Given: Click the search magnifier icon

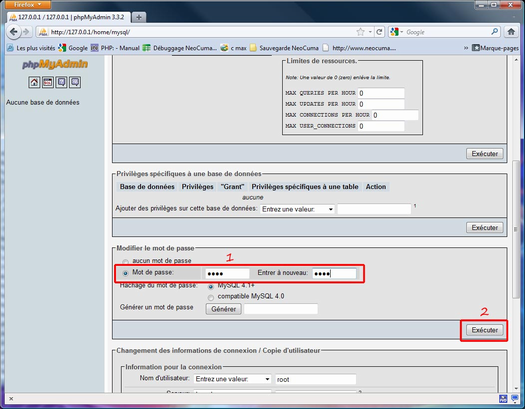Looking at the screenshot, I should [495, 32].
